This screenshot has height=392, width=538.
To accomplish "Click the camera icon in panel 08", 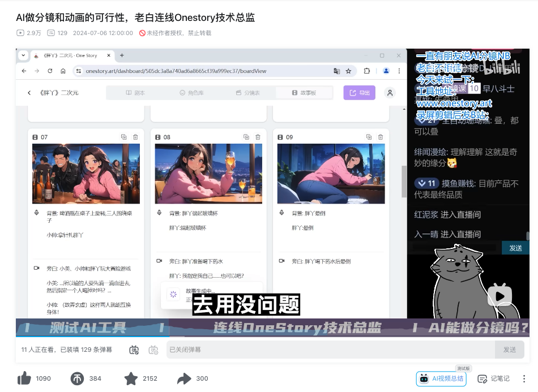I will coord(159,261).
